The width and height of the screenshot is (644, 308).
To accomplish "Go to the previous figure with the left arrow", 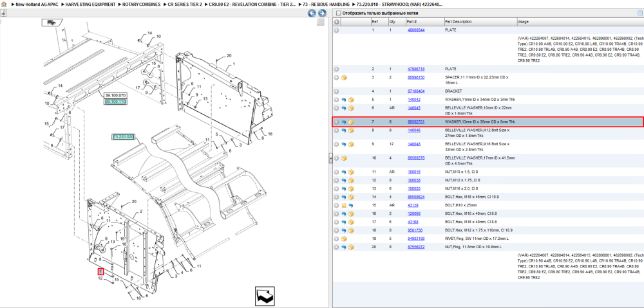I will pyautogui.click(x=312, y=13).
